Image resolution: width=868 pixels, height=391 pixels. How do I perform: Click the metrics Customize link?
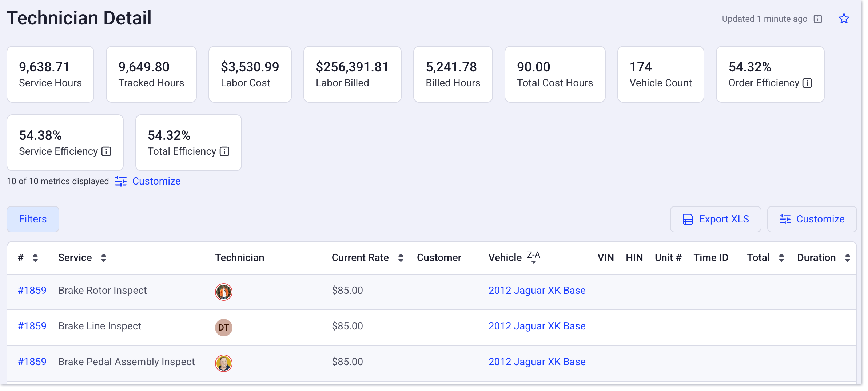(x=156, y=181)
